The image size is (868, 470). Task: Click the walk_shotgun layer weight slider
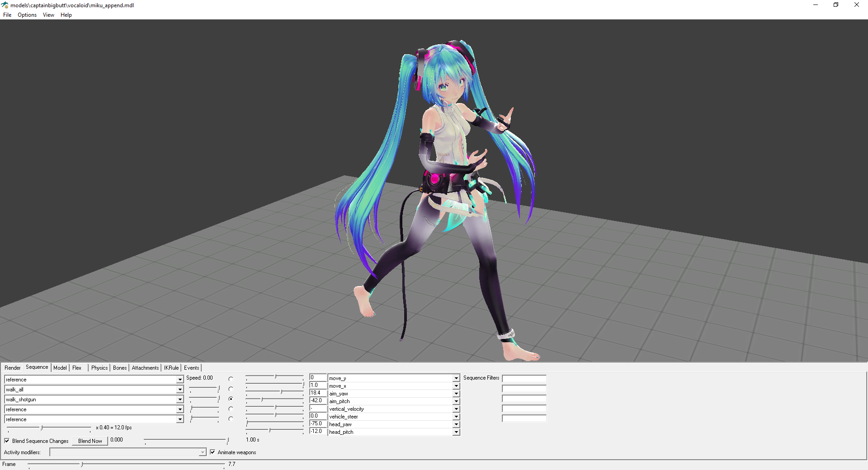tap(205, 399)
